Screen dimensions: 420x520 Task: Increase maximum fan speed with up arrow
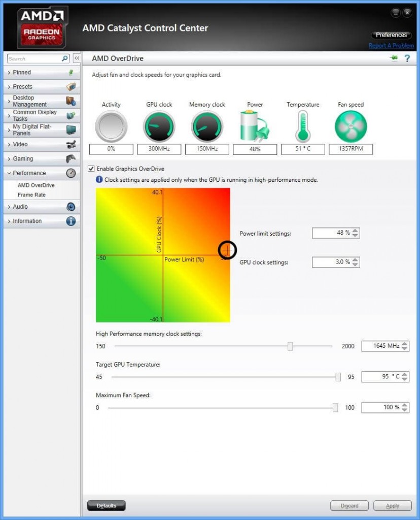[x=404, y=405]
